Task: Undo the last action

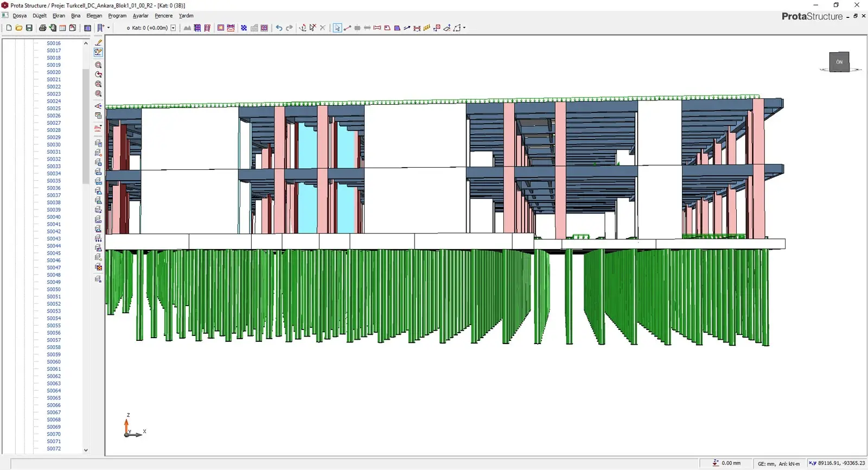Action: coord(279,28)
